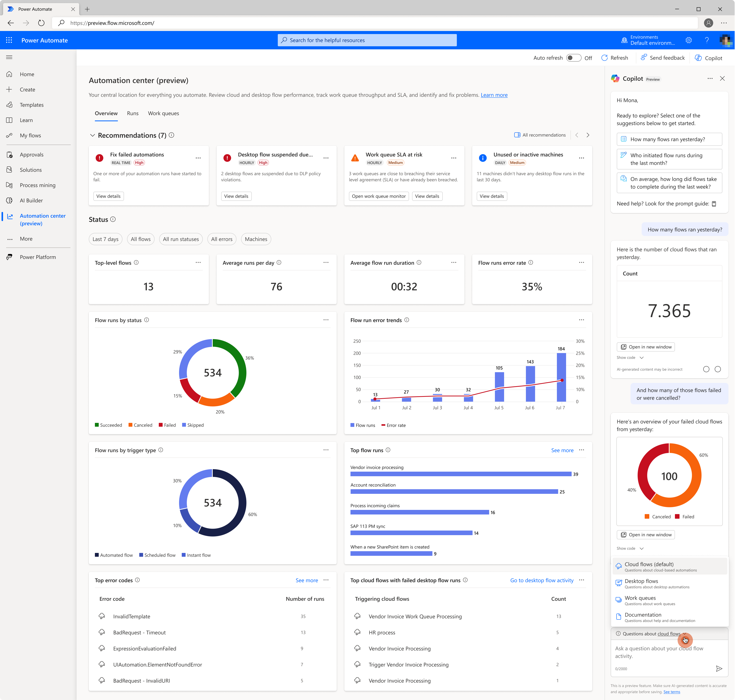Screen dimensions: 735x700
Task: Select Desktop flows question scope
Action: [x=670, y=584]
